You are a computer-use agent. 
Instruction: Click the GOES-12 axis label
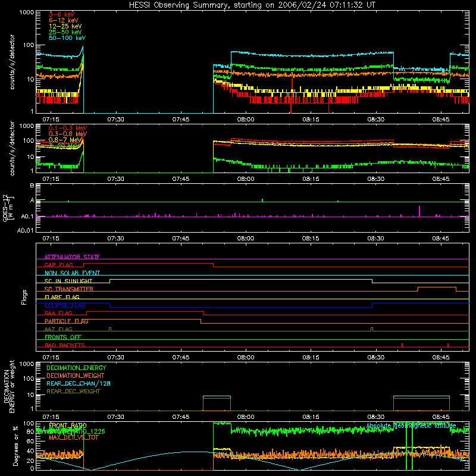tap(8, 208)
